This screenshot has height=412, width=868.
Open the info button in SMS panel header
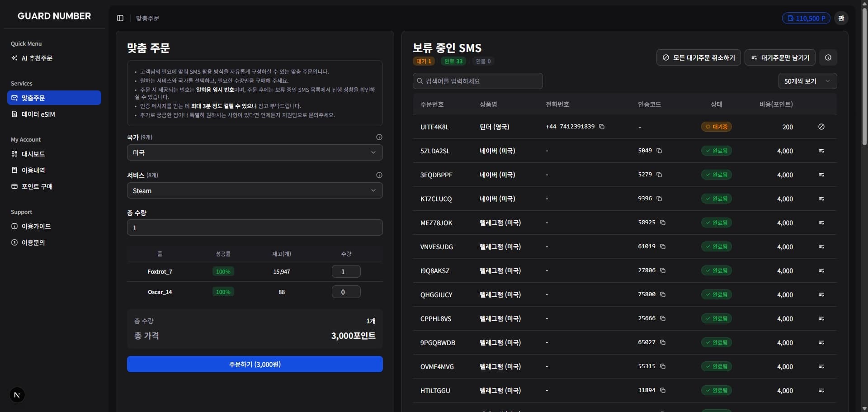coord(828,57)
